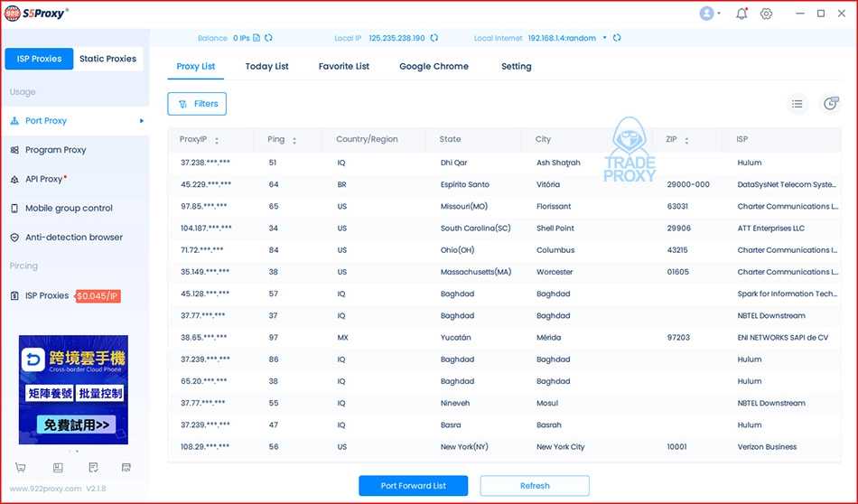Viewport: 858px width, 504px height.
Task: Switch to ISP Proxies mode
Action: (x=39, y=59)
